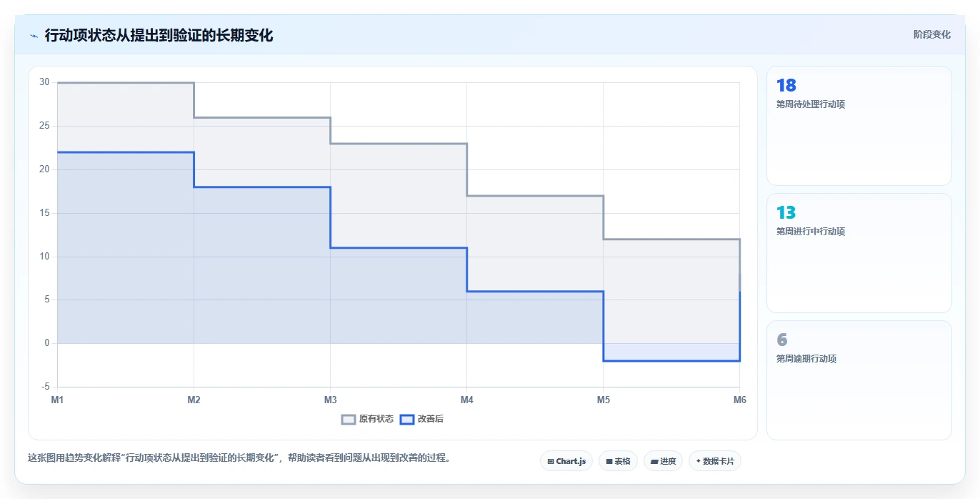Click the 第周逾期行动项 label

coord(806,359)
